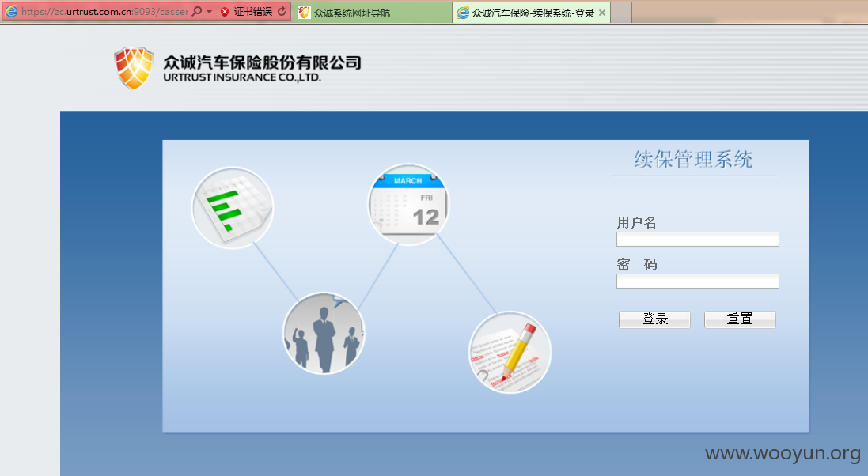Click the 续保管理系统 heading text
Screen dimensions: 868x476
[x=693, y=160]
